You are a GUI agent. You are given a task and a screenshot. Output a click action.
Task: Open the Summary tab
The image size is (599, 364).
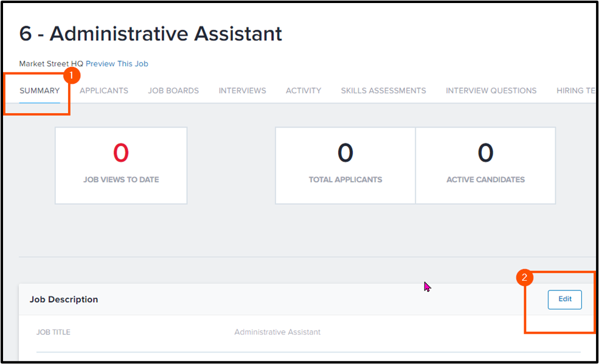coord(40,91)
